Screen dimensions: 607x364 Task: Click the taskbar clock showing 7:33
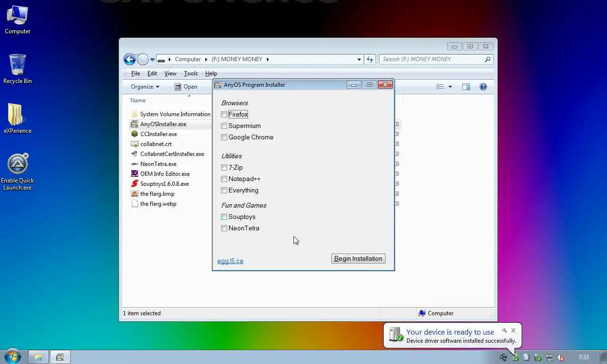[584, 357]
